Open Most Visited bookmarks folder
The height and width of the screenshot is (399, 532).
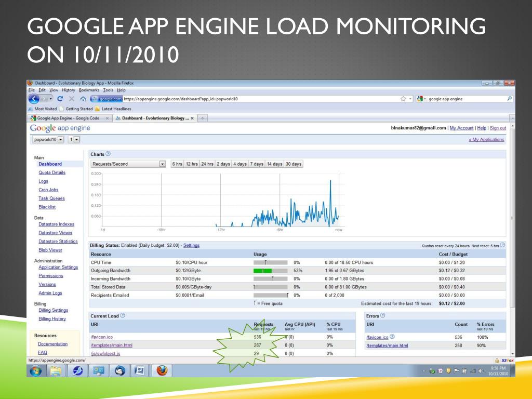pyautogui.click(x=43, y=109)
